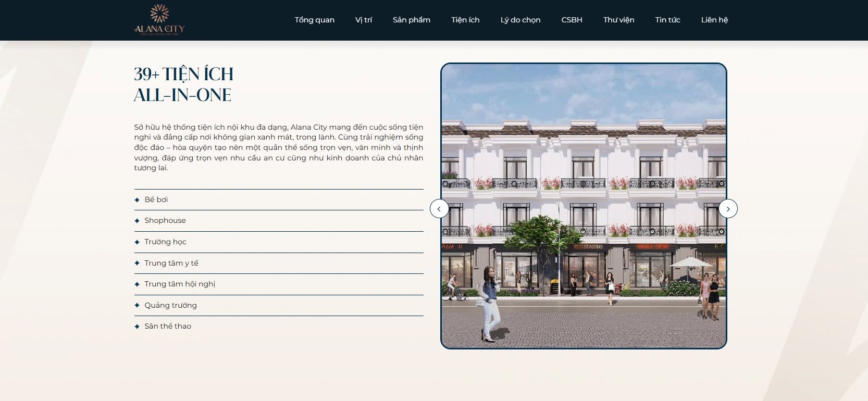Click the Alana City logo

[159, 20]
